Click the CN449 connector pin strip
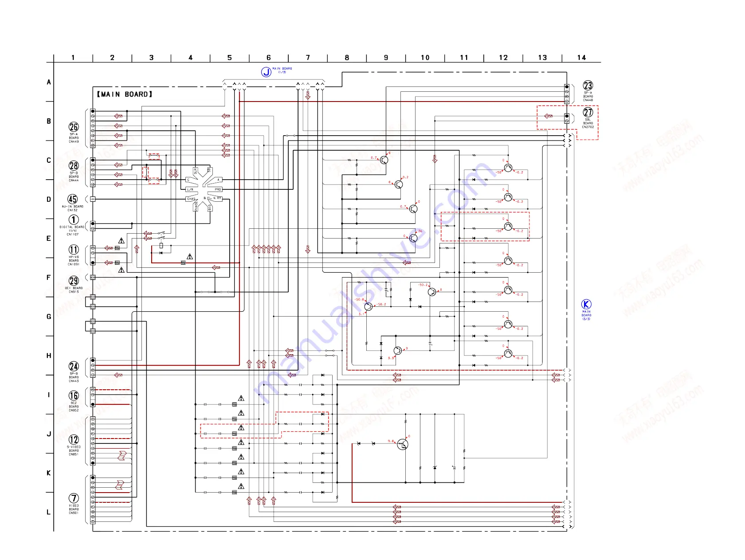Image resolution: width=745 pixels, height=560 pixels. coord(93,128)
